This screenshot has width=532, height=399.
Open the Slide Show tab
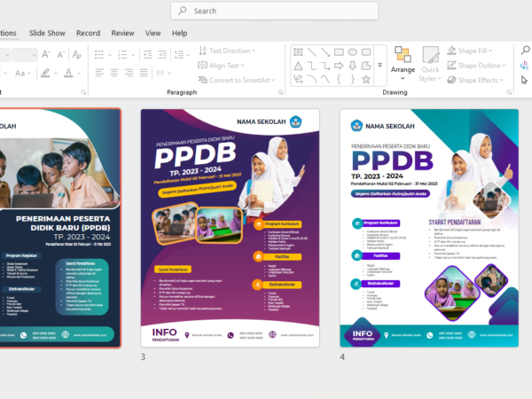(47, 33)
